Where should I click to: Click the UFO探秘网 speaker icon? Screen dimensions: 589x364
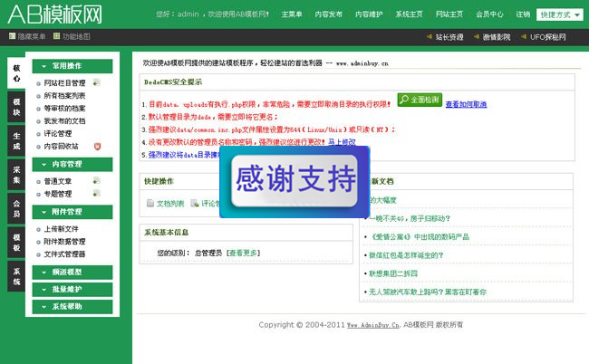(x=524, y=37)
